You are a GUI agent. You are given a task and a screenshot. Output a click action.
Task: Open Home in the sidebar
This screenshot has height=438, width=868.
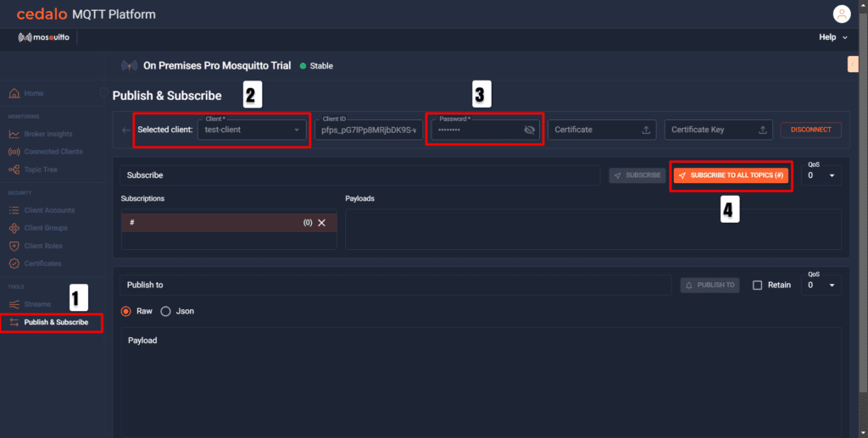click(34, 93)
